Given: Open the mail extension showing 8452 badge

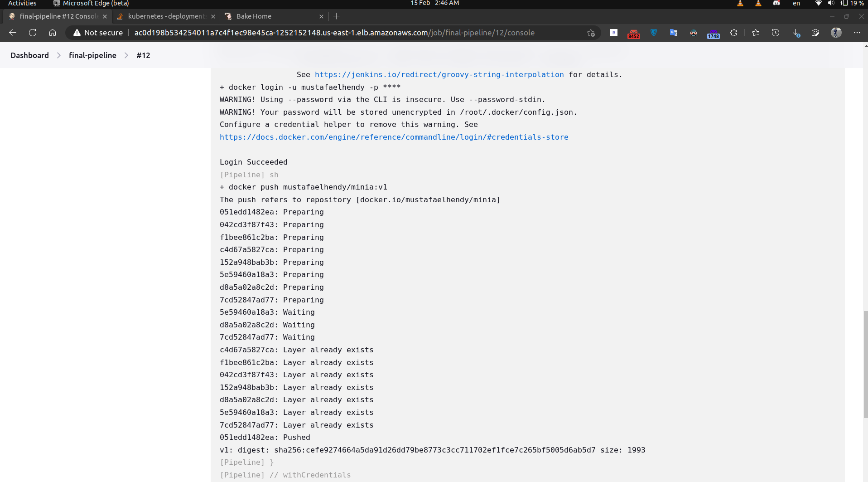Looking at the screenshot, I should tap(633, 33).
